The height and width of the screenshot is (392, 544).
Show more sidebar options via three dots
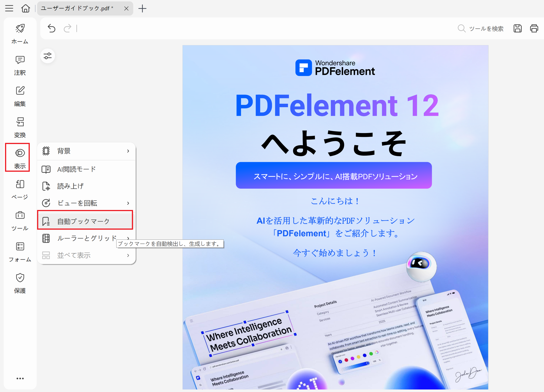pos(20,378)
